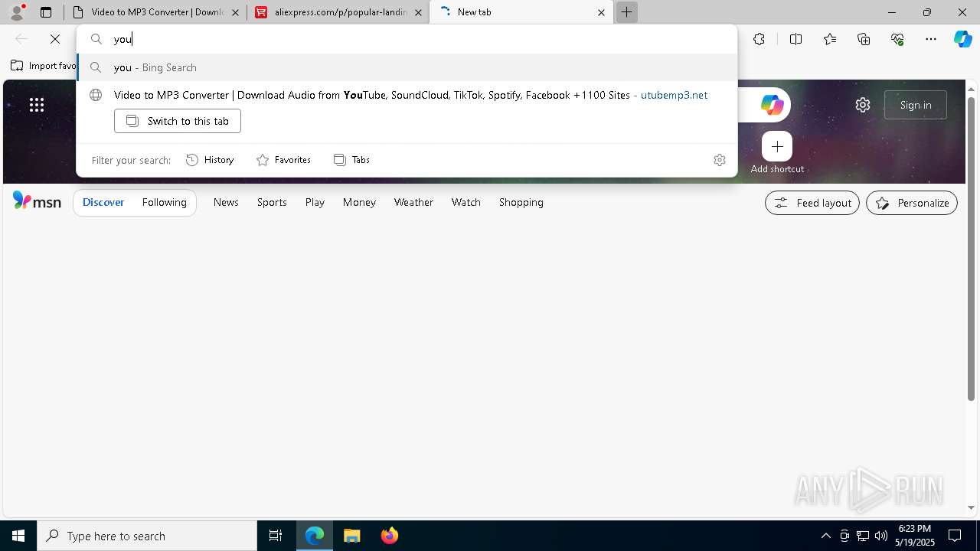Open Microsoft Edge taskbar icon
Viewport: 980px width, 551px height.
point(315,536)
